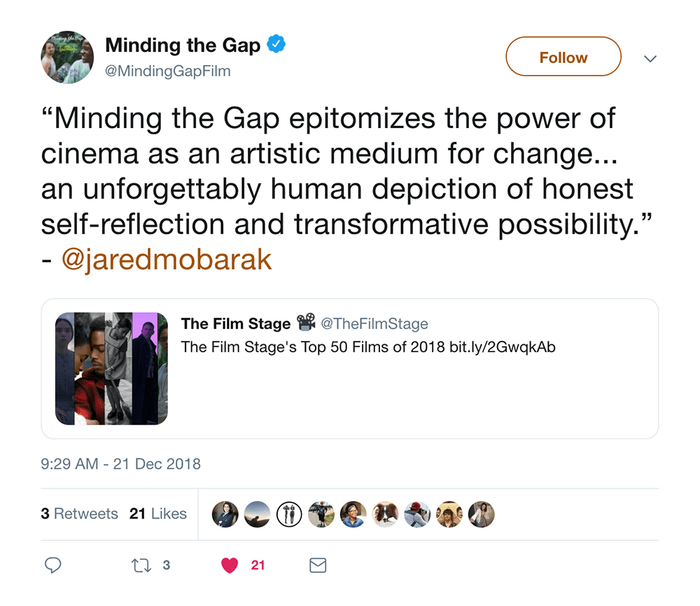This screenshot has width=700, height=606.
Task: Click the last liker avatar in row
Action: tap(482, 514)
